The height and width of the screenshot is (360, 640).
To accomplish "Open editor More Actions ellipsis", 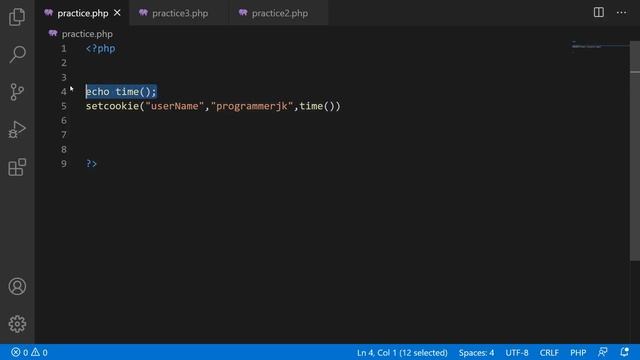I will coord(622,13).
